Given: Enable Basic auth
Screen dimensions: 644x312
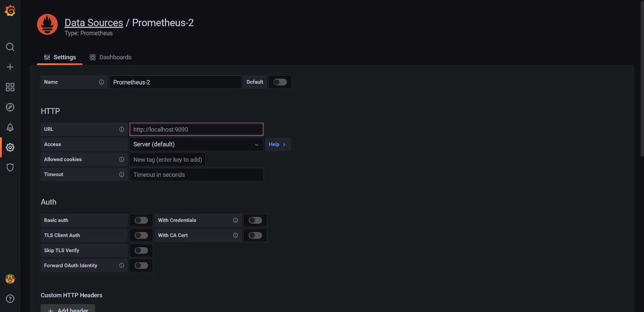Looking at the screenshot, I should click(x=141, y=220).
